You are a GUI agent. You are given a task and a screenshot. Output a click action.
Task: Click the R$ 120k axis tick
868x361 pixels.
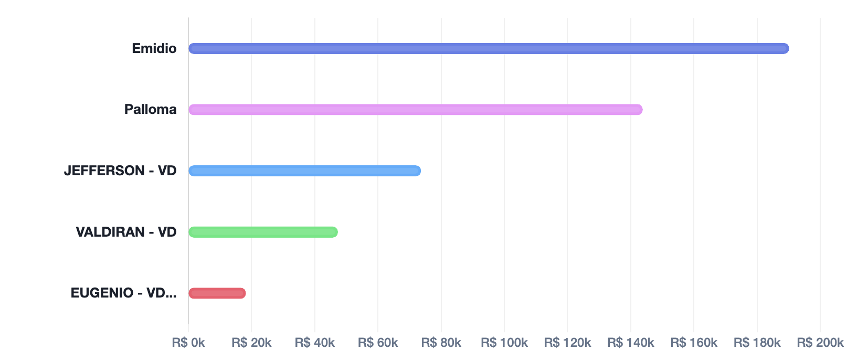(x=567, y=343)
